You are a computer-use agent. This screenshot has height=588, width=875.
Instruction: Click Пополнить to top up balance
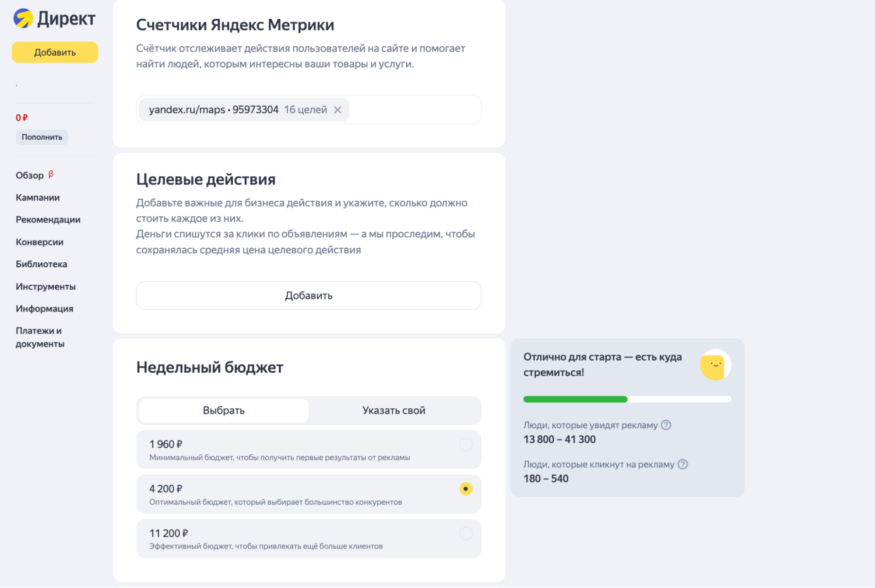(42, 137)
